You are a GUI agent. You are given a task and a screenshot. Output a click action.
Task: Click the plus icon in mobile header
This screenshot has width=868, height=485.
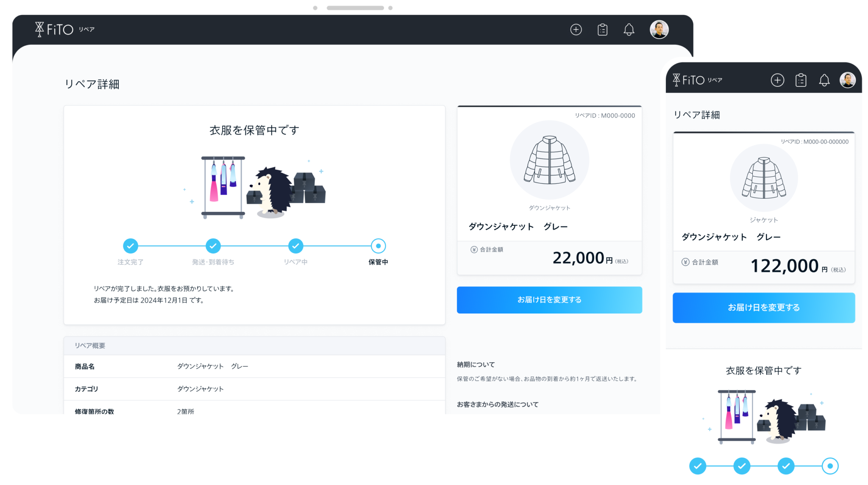coord(777,80)
